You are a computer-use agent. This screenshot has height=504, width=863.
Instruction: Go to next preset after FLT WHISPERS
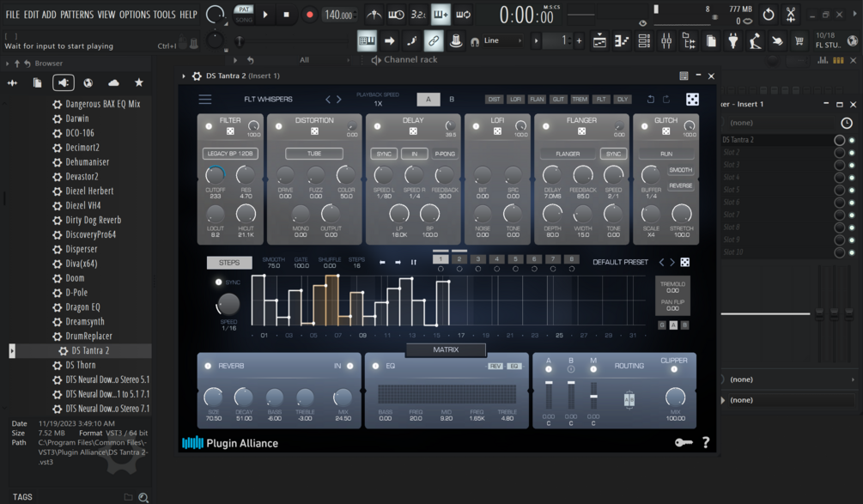click(x=339, y=99)
